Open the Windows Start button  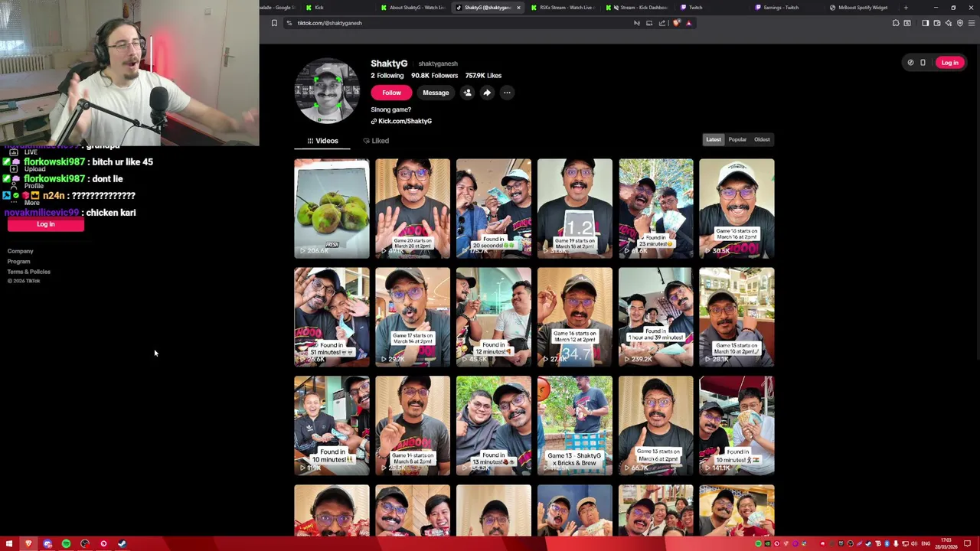(x=9, y=543)
